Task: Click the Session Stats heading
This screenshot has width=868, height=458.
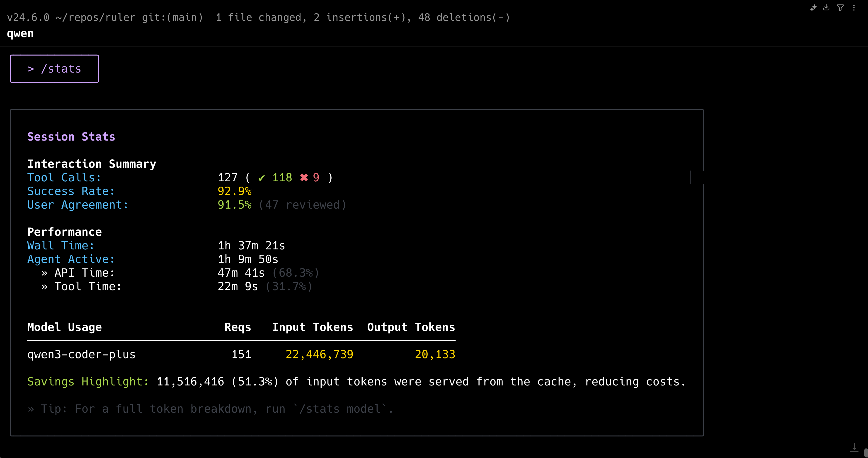Action: [71, 136]
